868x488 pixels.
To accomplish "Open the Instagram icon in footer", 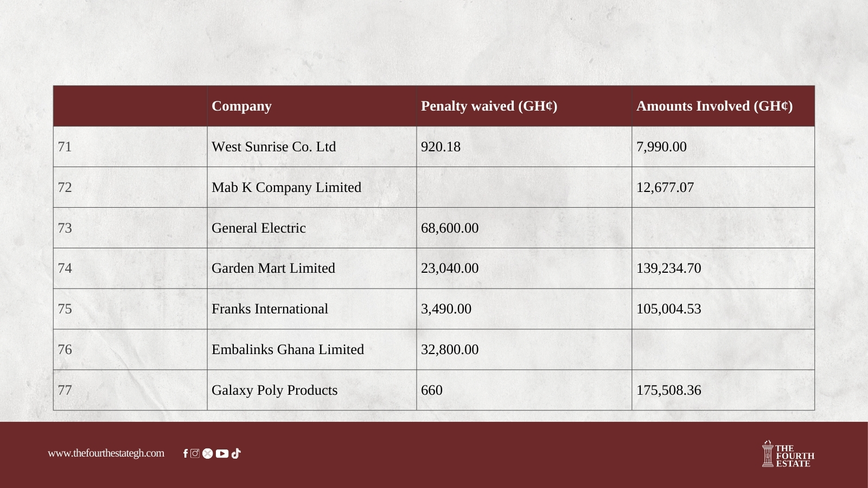I will (195, 453).
